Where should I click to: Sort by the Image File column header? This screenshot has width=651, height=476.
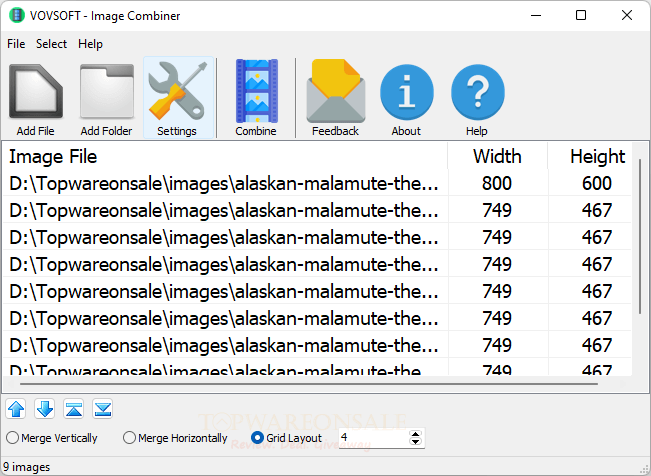[x=225, y=156]
